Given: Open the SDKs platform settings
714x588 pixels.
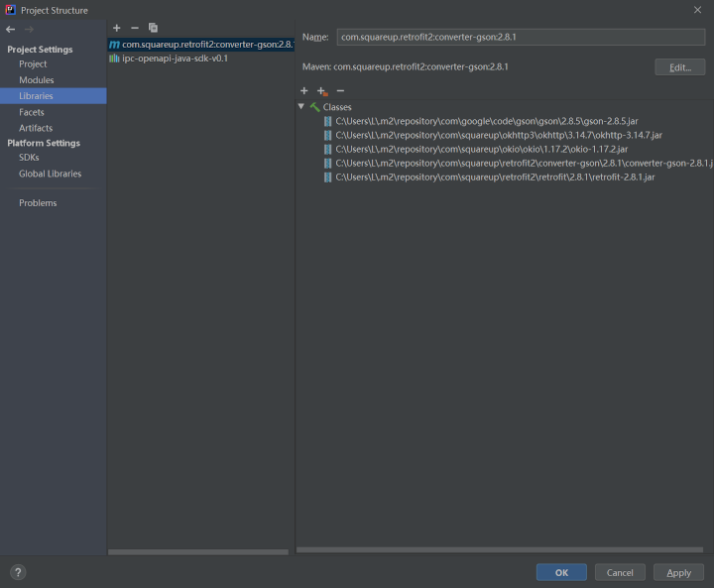Looking at the screenshot, I should 29,158.
